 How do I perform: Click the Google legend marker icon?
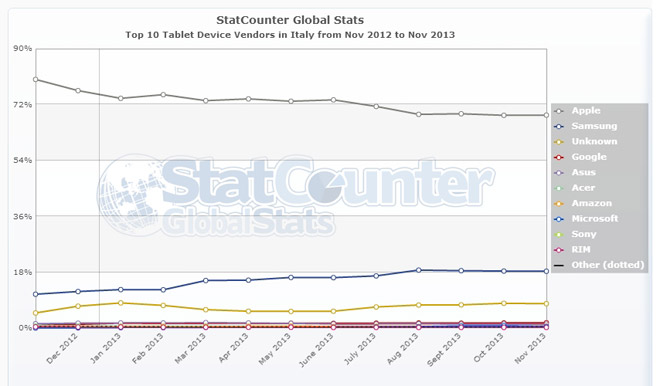tap(559, 157)
